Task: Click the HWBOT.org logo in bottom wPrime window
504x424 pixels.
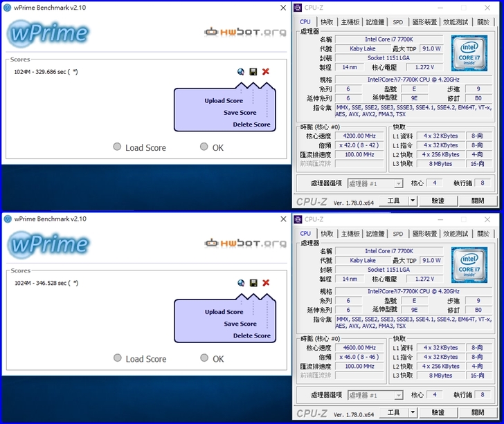Action: click(x=245, y=243)
